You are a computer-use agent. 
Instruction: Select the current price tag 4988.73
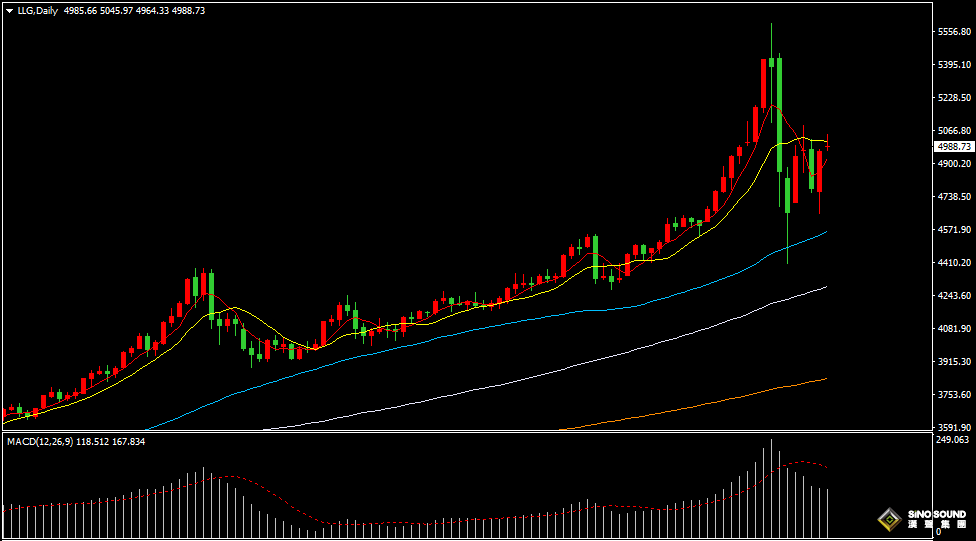coord(953,146)
